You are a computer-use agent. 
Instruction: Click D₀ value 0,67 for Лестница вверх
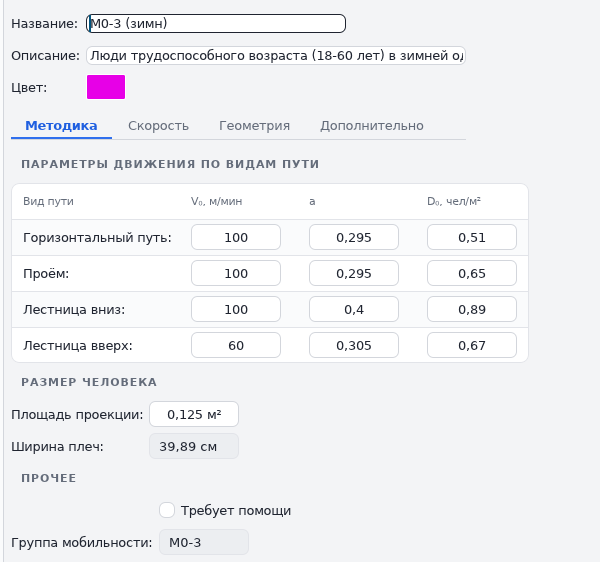click(x=472, y=345)
